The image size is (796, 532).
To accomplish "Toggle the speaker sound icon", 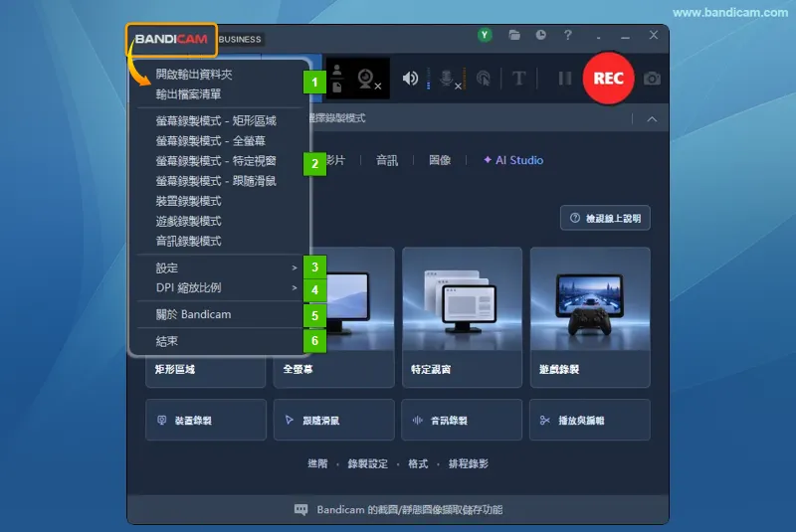I will pos(410,79).
